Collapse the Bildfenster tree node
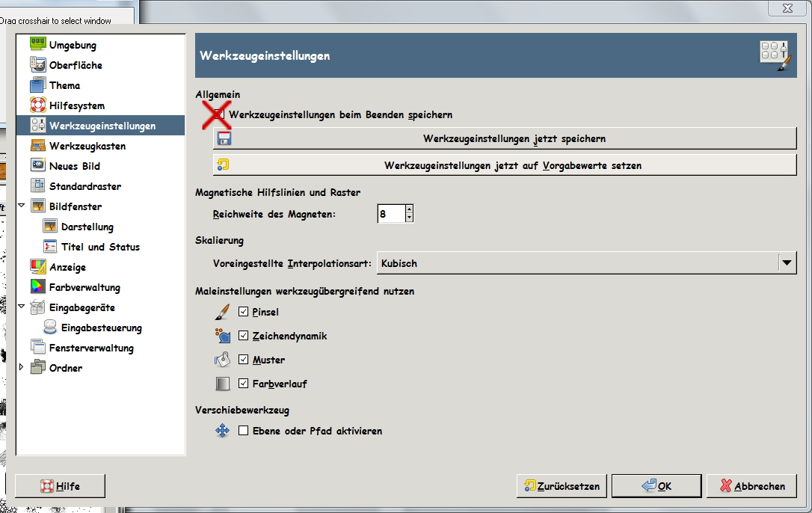 point(21,205)
